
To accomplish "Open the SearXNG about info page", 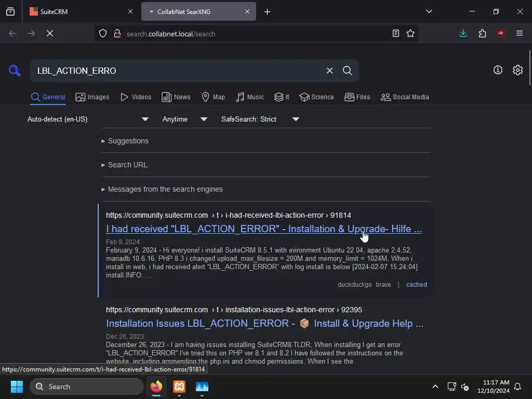I will [x=498, y=70].
